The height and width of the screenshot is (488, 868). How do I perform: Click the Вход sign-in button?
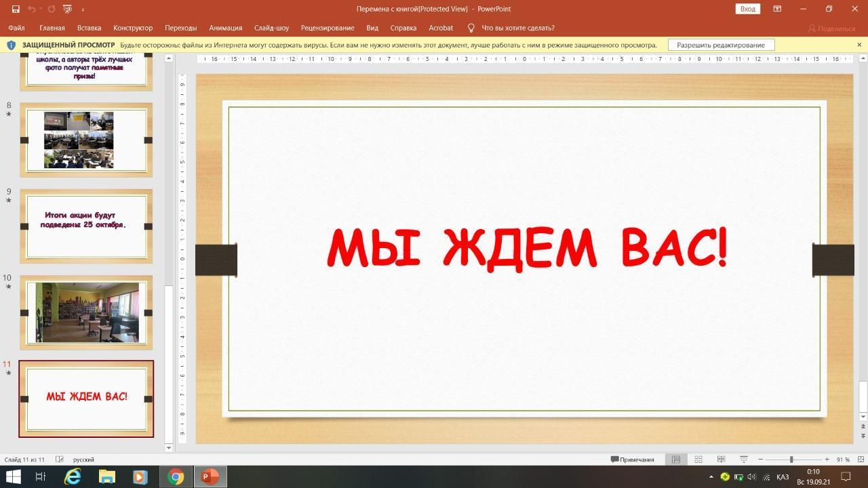(747, 9)
